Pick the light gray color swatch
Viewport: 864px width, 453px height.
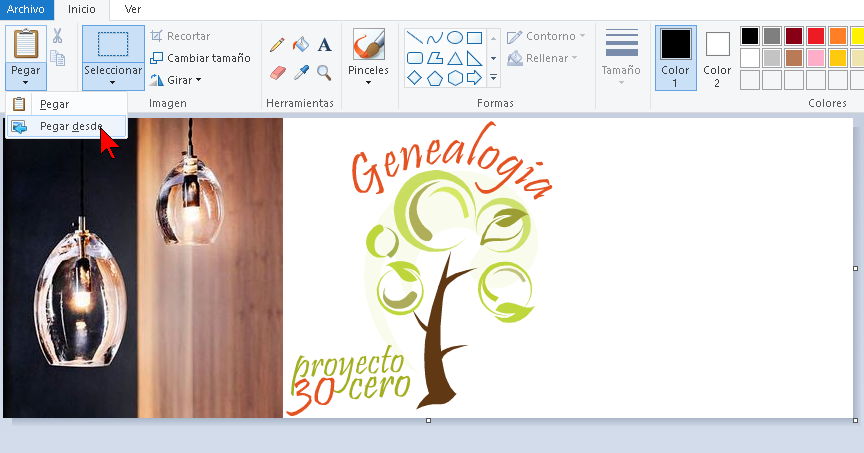(x=772, y=58)
